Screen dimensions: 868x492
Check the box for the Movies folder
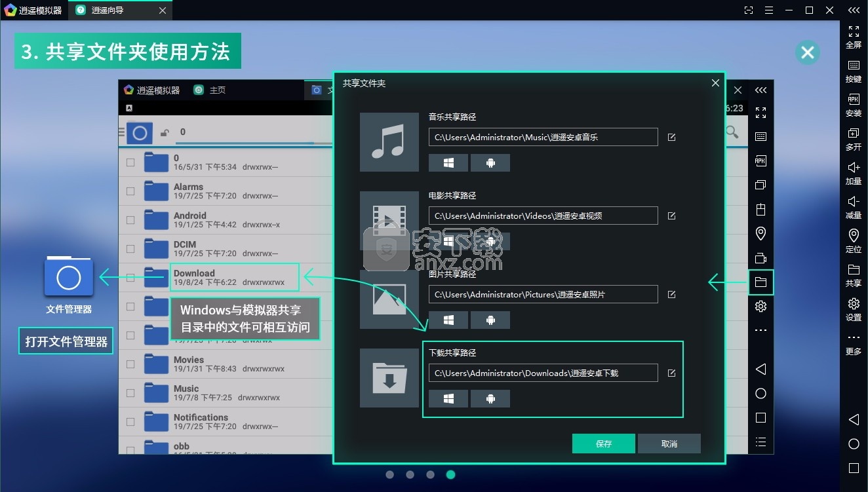click(130, 364)
